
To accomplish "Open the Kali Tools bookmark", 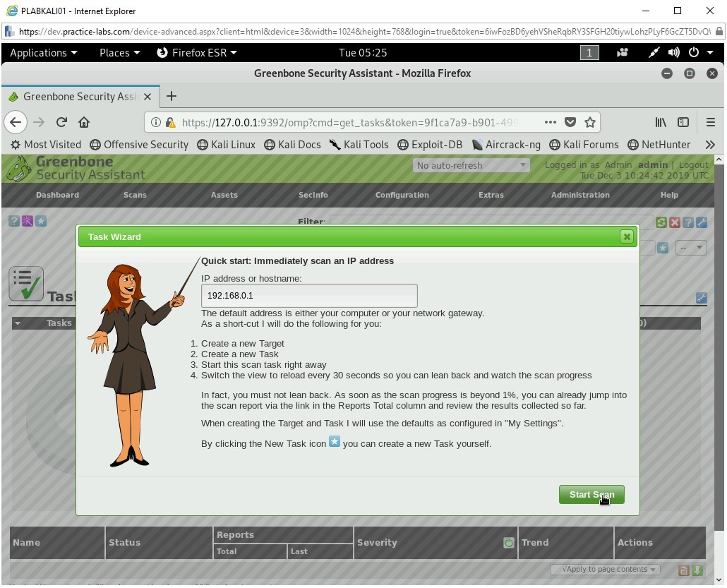I will [x=358, y=145].
